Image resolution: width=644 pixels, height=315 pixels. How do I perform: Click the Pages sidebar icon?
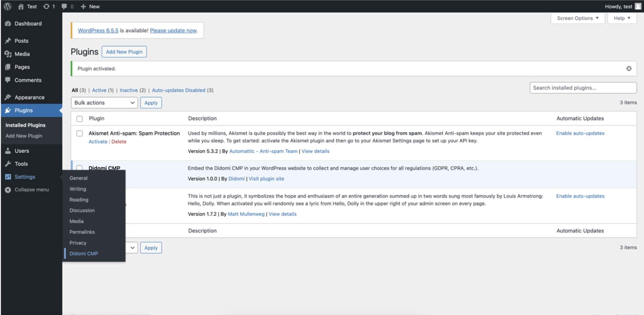pyautogui.click(x=8, y=67)
